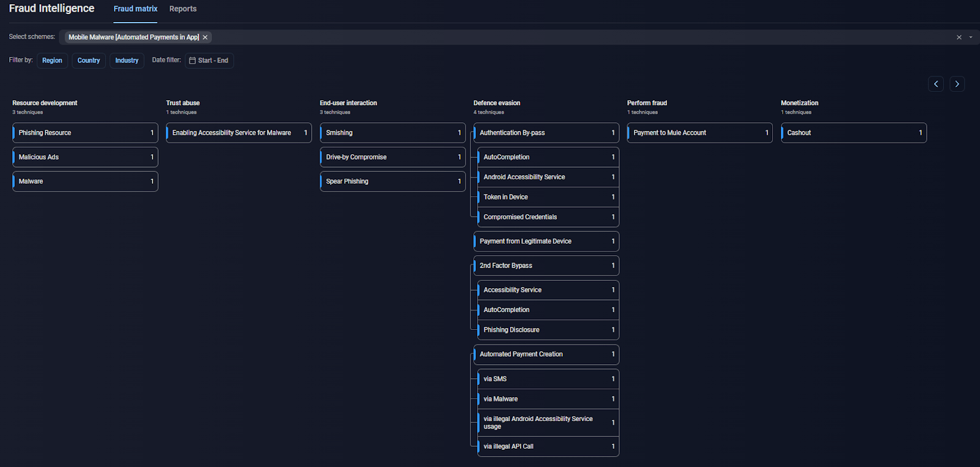Select Compromised Credentials sub-technique
Image resolution: width=980 pixels, height=467 pixels.
click(x=548, y=217)
